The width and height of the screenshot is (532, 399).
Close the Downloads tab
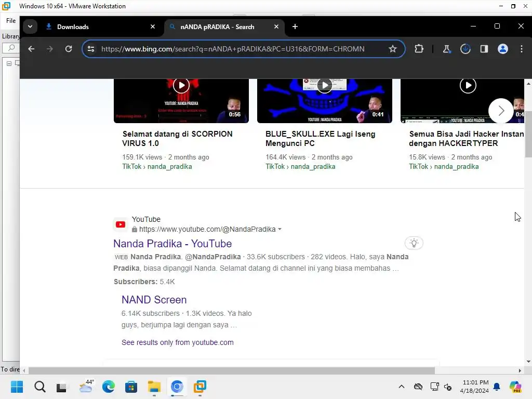153,26
